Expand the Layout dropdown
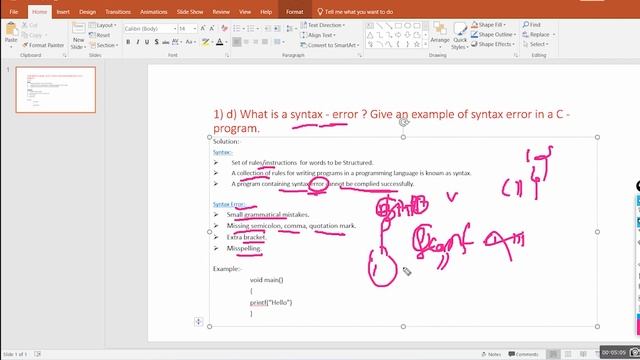This screenshot has width=640, height=360. click(103, 25)
